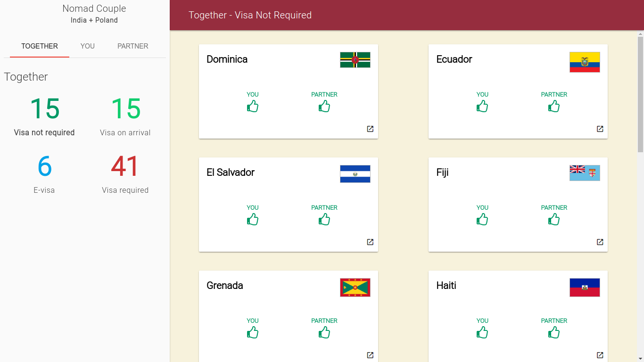
Task: Switch to the PARTNER tab
Action: [133, 46]
